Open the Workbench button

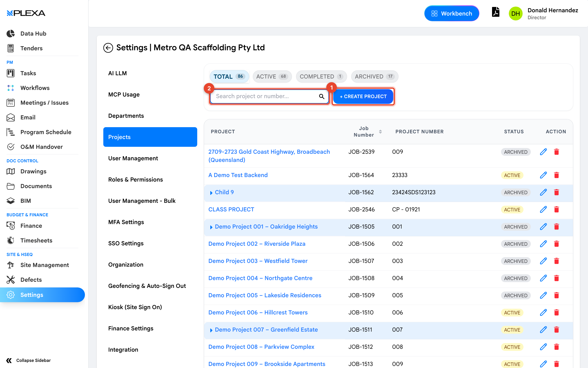coord(451,13)
